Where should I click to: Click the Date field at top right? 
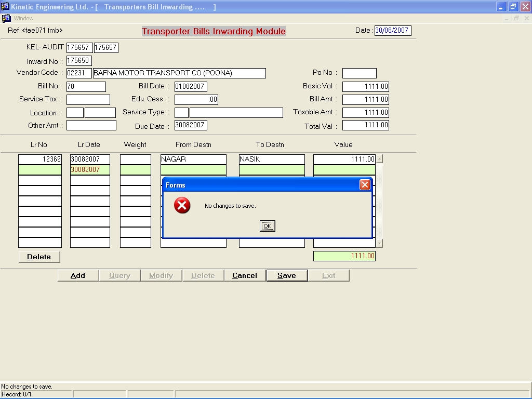(x=392, y=31)
